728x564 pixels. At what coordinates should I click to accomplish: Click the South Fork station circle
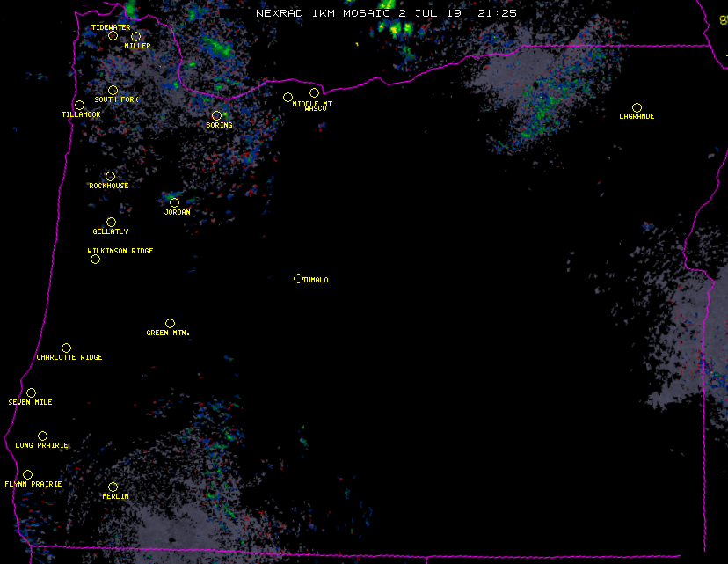pyautogui.click(x=113, y=90)
